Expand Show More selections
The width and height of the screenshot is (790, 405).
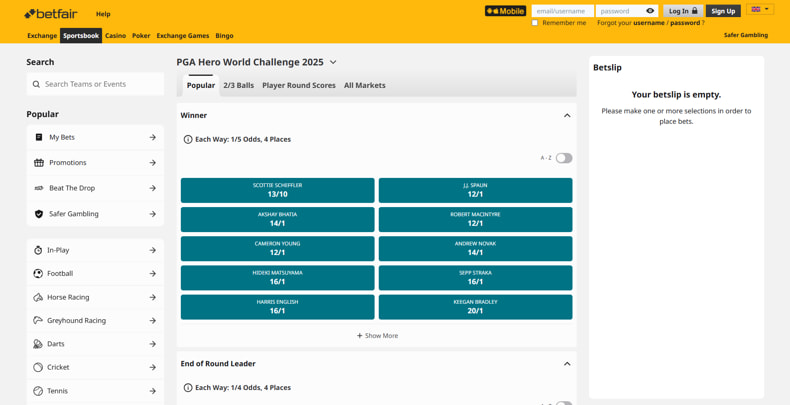(377, 335)
